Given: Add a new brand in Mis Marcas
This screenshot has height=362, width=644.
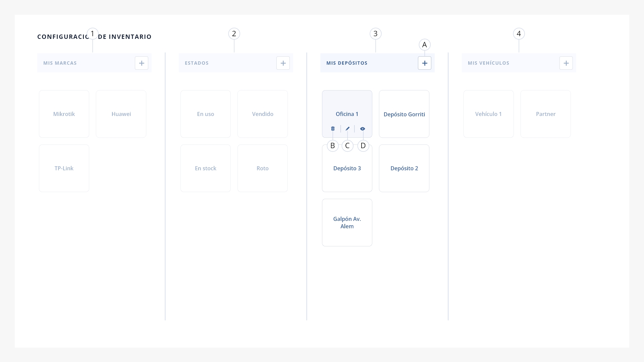Looking at the screenshot, I should pyautogui.click(x=142, y=63).
